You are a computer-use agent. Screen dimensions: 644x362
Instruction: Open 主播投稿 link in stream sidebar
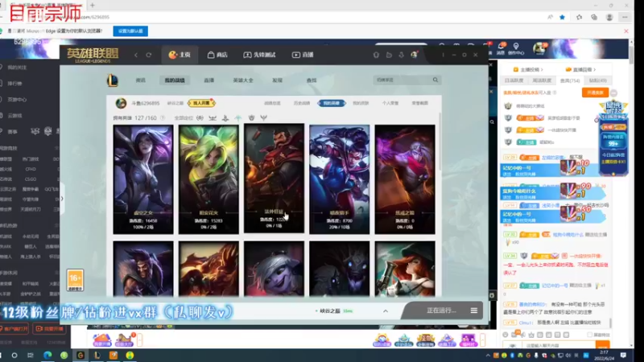click(x=528, y=70)
